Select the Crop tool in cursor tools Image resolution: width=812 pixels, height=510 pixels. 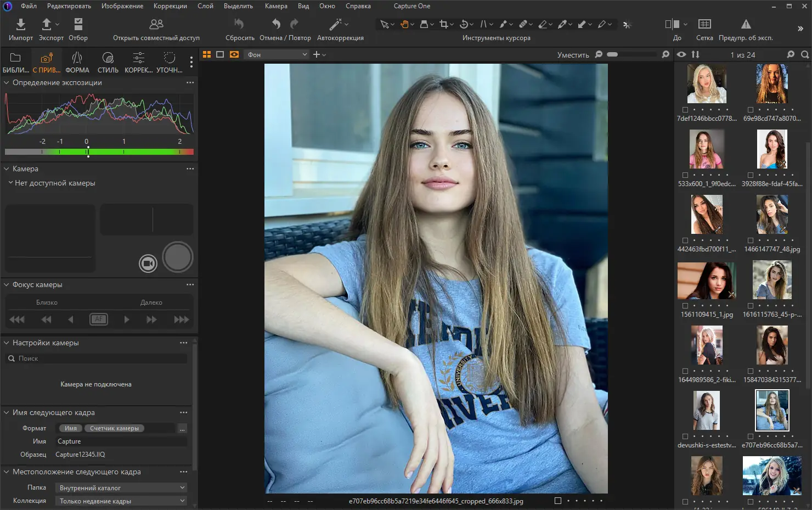(444, 24)
